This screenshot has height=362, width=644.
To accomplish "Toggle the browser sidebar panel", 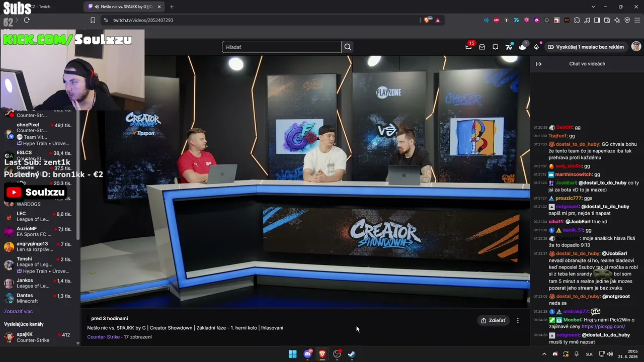I will [597, 20].
